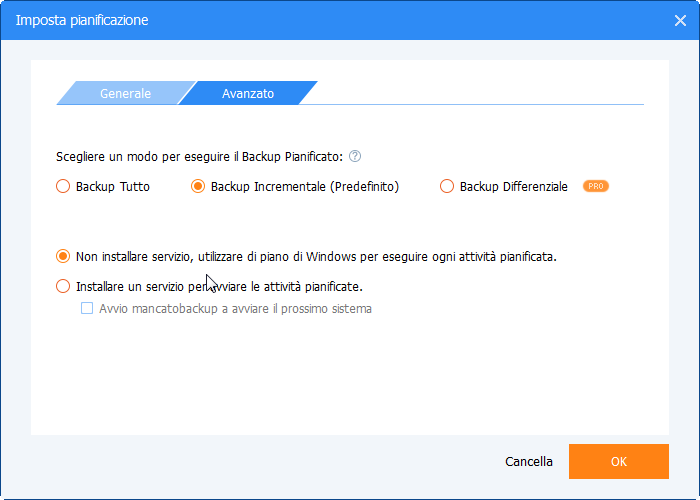Image resolution: width=700 pixels, height=500 pixels.
Task: Open the Avanzato tab
Action: click(248, 94)
